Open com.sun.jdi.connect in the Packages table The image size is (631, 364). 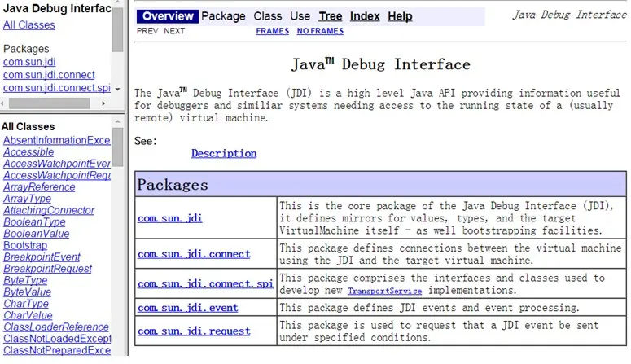point(194,254)
